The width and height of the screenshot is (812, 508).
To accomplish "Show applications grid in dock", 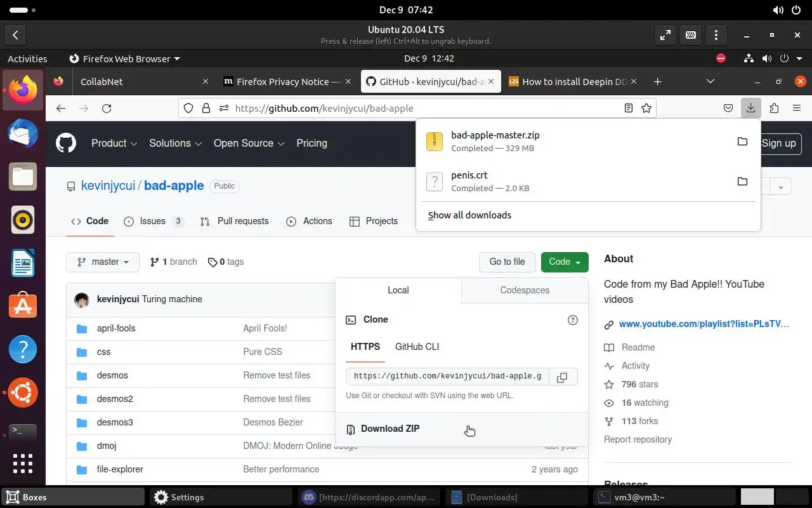I will pos(23,464).
